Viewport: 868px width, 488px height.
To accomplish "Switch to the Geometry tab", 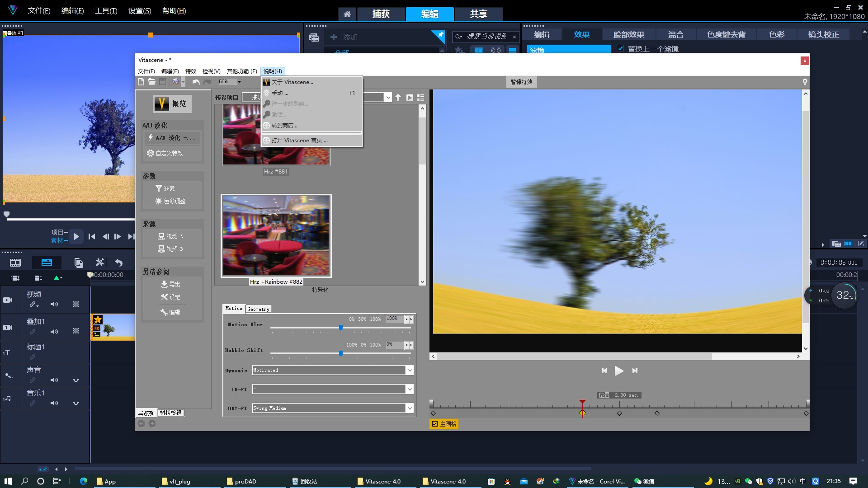I will (258, 309).
